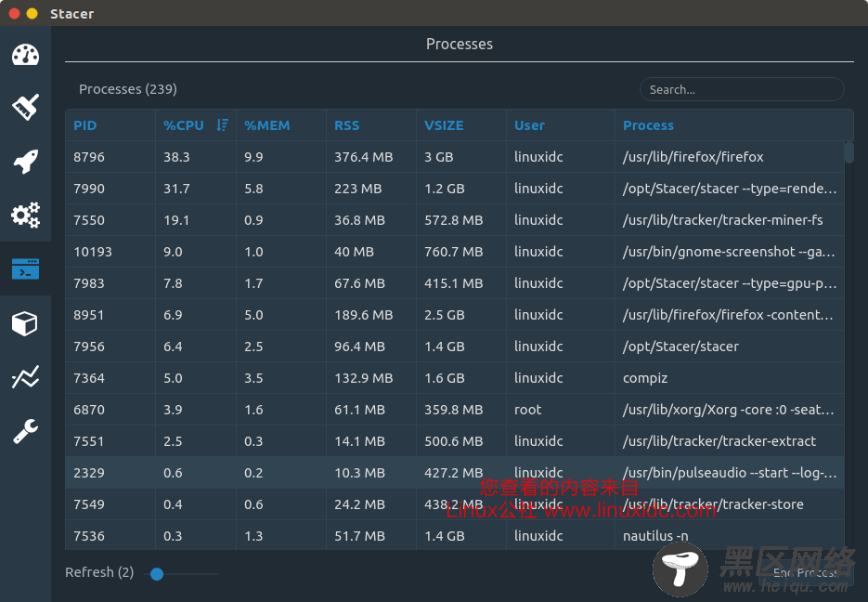Select the compiz process row

coord(455,378)
